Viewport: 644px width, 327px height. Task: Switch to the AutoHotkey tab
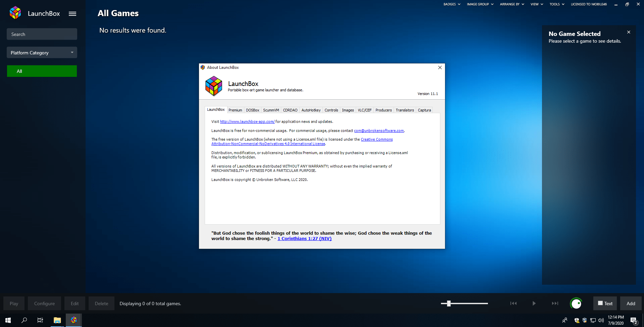[311, 110]
